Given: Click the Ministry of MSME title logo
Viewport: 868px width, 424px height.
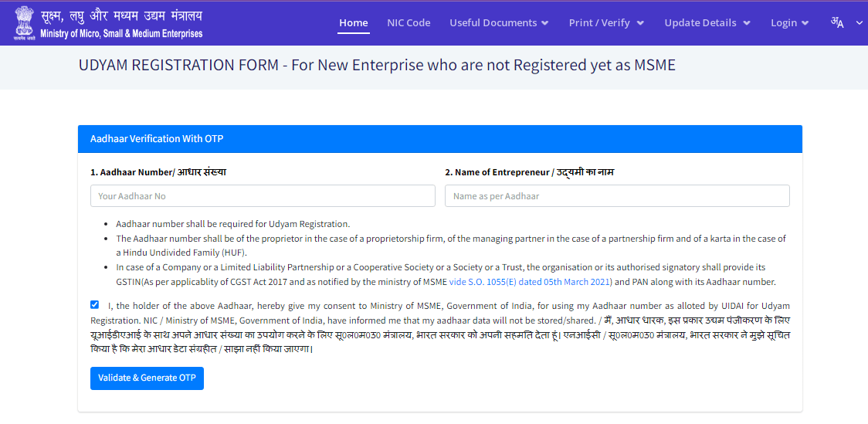Looking at the screenshot, I should (x=122, y=23).
